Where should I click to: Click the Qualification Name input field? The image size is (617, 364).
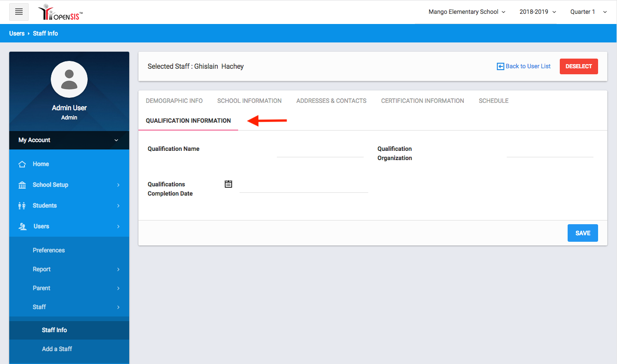click(x=320, y=151)
